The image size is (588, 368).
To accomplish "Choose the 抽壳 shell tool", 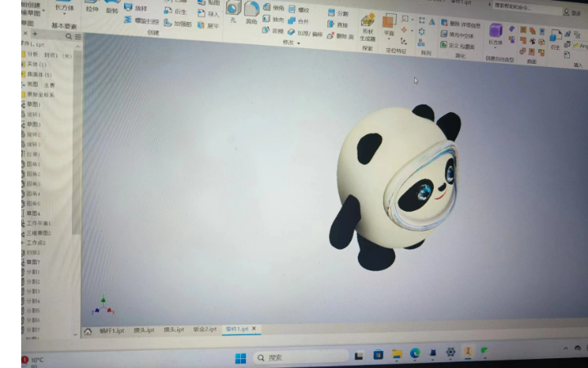I will pyautogui.click(x=273, y=19).
